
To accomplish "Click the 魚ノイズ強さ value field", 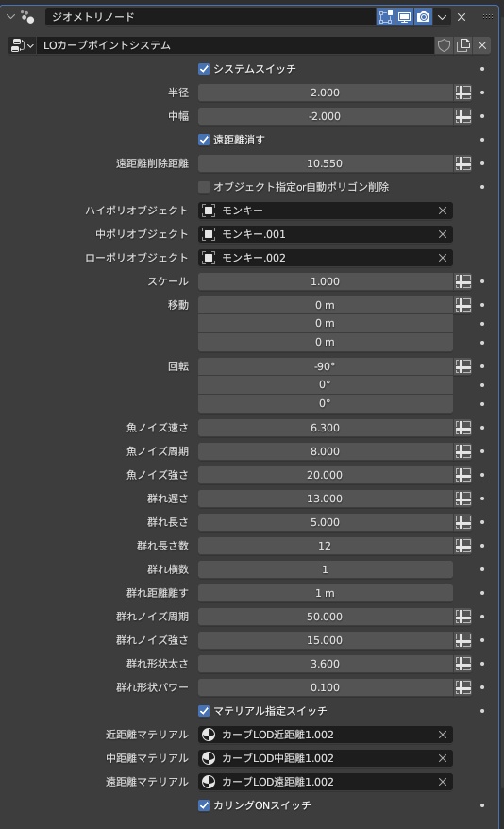I will (x=325, y=475).
